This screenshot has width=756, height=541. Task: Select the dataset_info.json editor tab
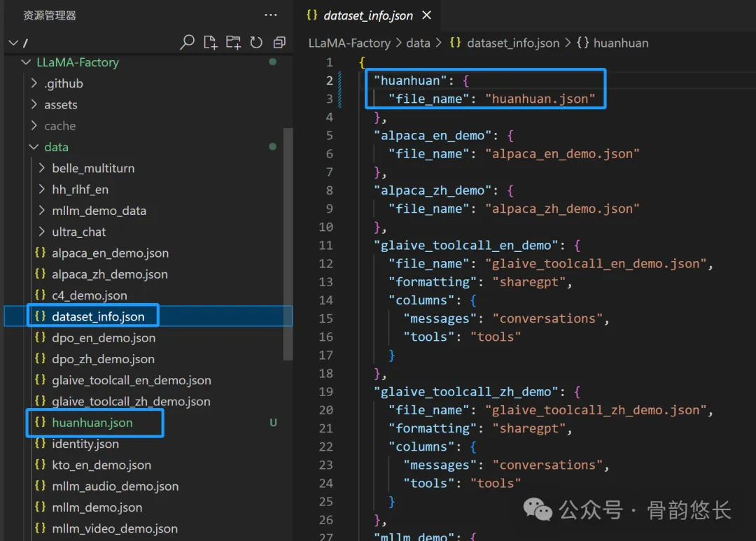pyautogui.click(x=368, y=15)
